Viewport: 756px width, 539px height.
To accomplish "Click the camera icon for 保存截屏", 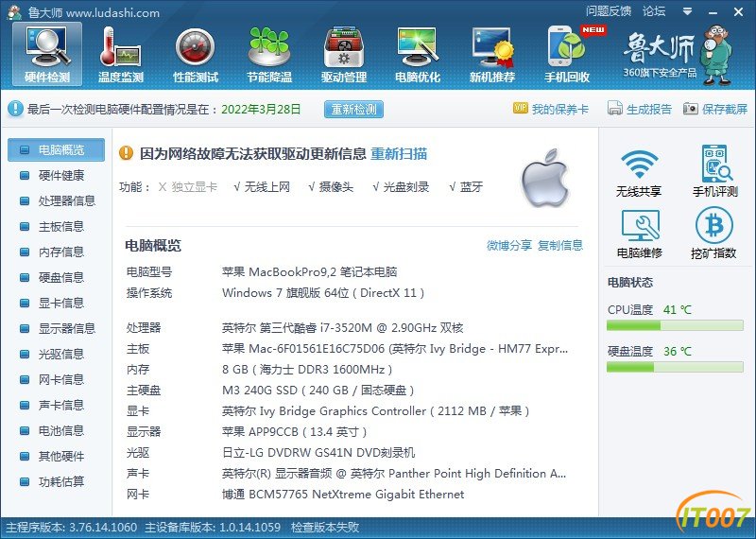I will [691, 109].
